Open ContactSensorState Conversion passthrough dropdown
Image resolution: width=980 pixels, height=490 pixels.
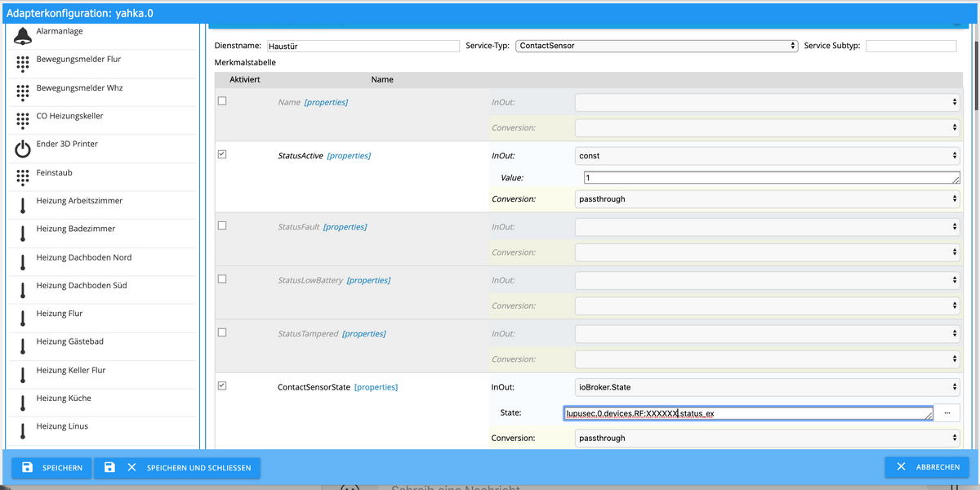tap(768, 438)
